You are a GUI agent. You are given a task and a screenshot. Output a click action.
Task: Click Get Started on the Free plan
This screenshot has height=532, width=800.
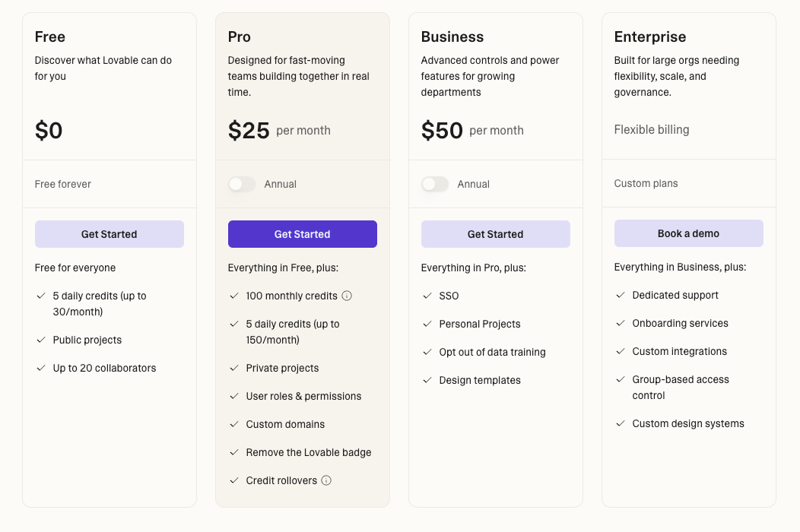pyautogui.click(x=110, y=234)
